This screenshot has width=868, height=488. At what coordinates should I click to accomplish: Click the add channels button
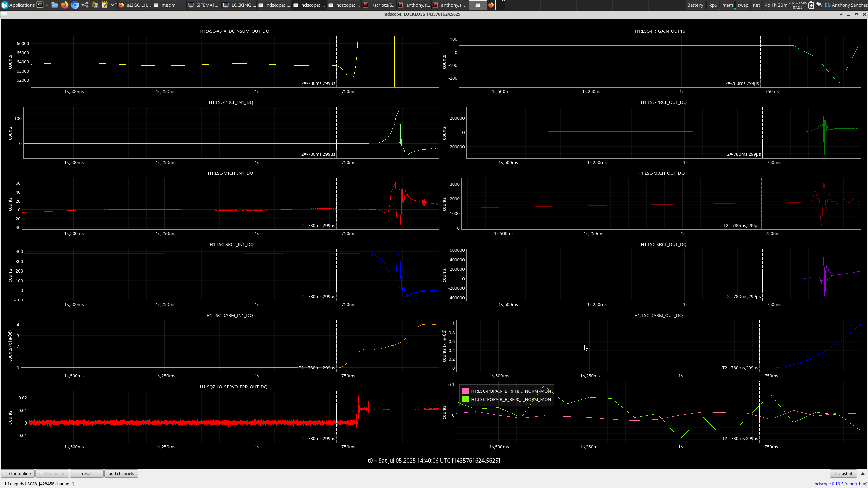pos(121,473)
